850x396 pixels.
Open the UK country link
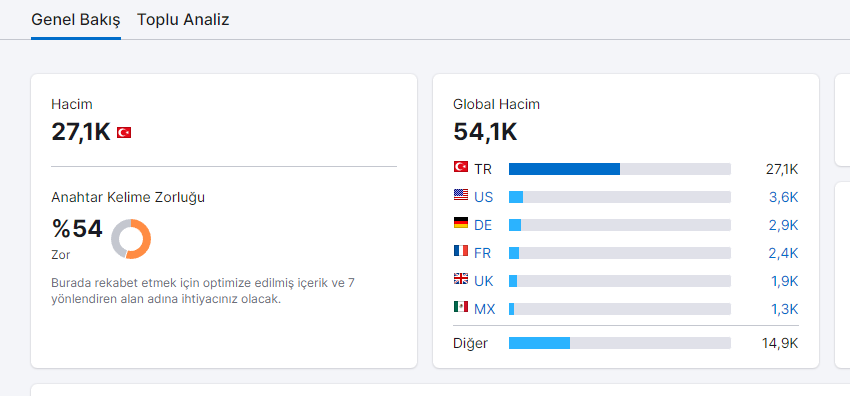click(484, 282)
